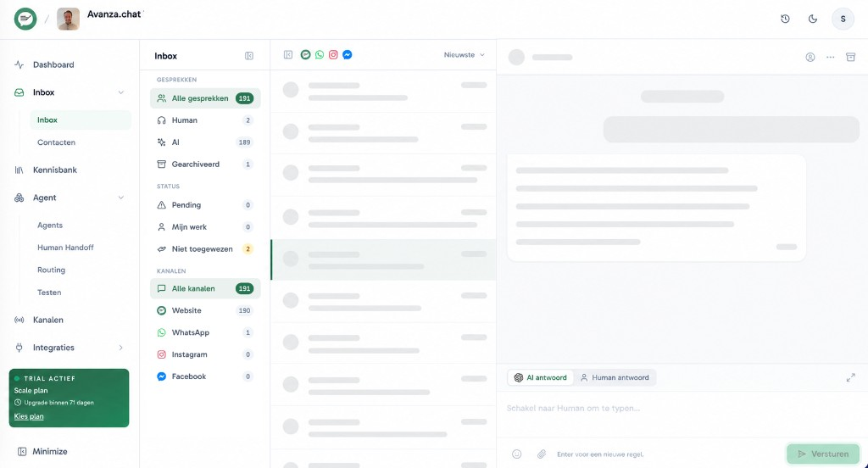This screenshot has width=868, height=468.
Task: Toggle dark mode moon icon
Action: tap(813, 19)
